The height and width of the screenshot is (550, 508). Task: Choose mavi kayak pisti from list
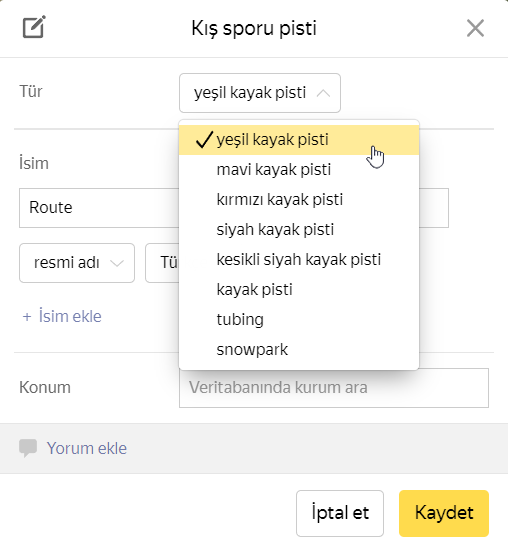click(299, 170)
